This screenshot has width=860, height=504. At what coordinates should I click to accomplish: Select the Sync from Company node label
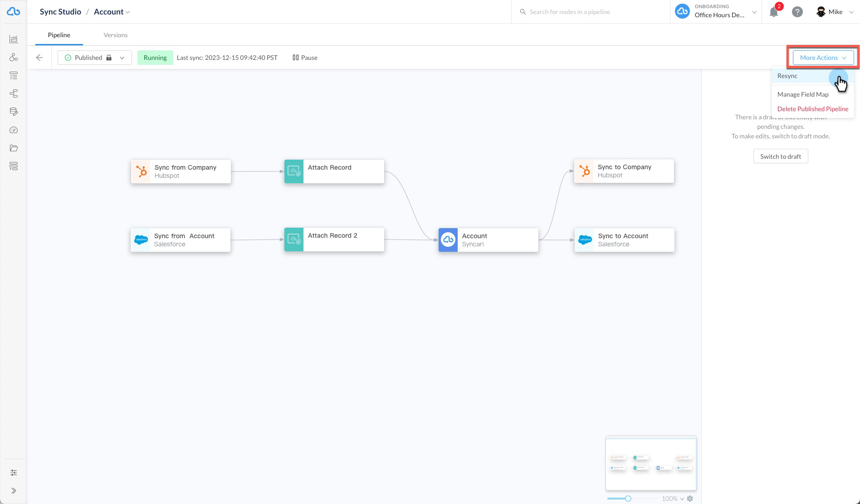(185, 167)
